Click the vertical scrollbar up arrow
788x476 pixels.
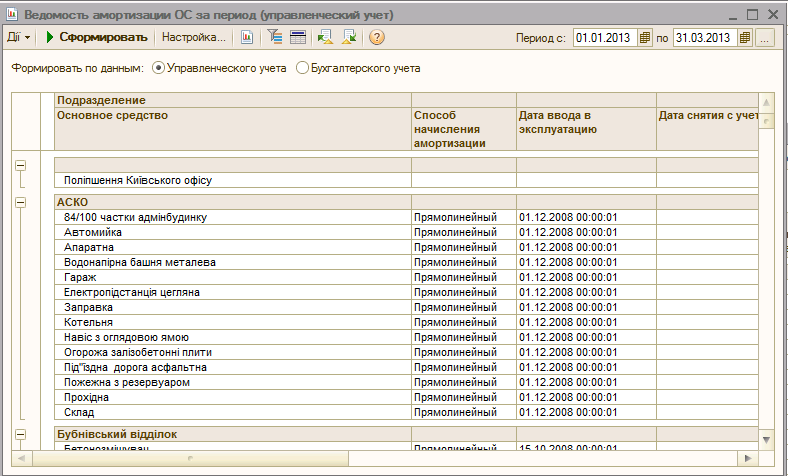tap(766, 103)
